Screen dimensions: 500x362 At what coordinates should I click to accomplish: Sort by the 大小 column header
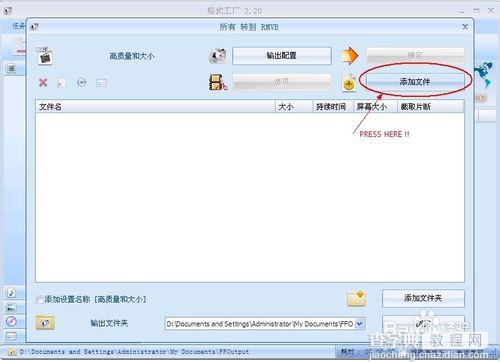(x=294, y=107)
